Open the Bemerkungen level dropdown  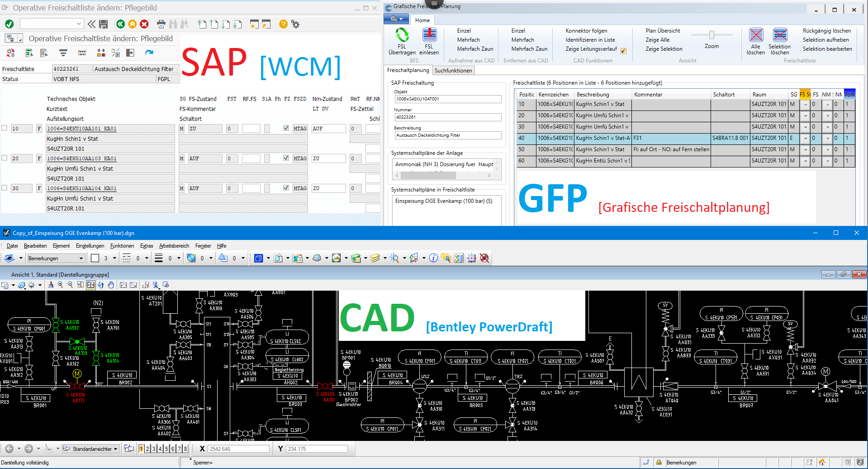(81, 258)
